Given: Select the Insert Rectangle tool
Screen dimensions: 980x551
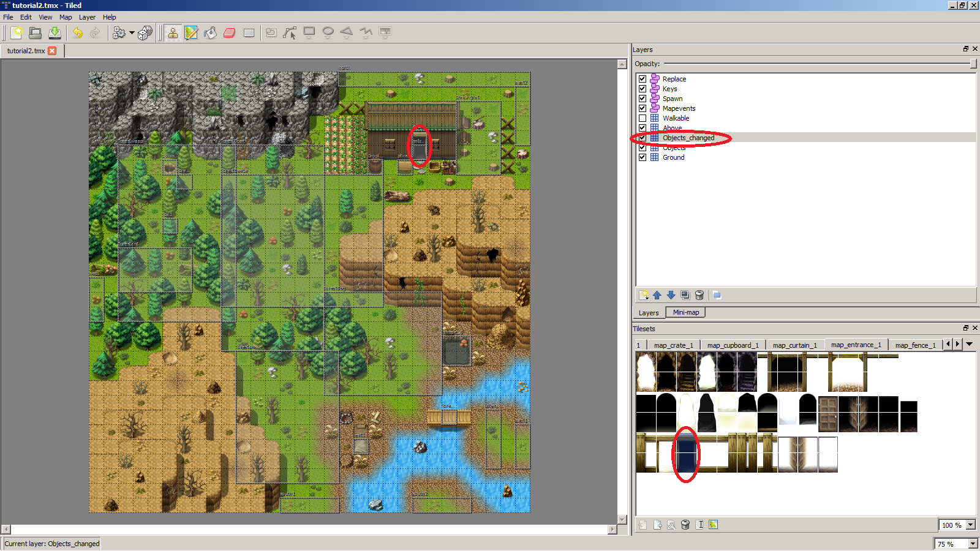Looking at the screenshot, I should click(x=309, y=32).
